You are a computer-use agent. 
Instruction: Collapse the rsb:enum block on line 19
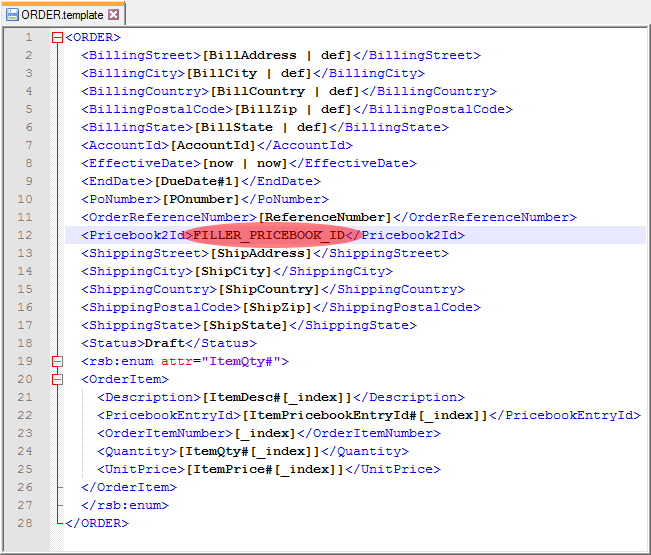pos(57,362)
